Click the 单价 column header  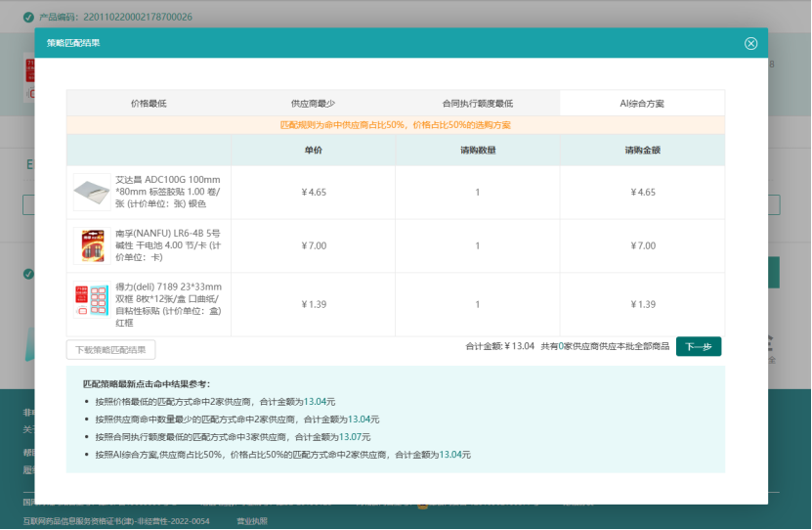[313, 150]
